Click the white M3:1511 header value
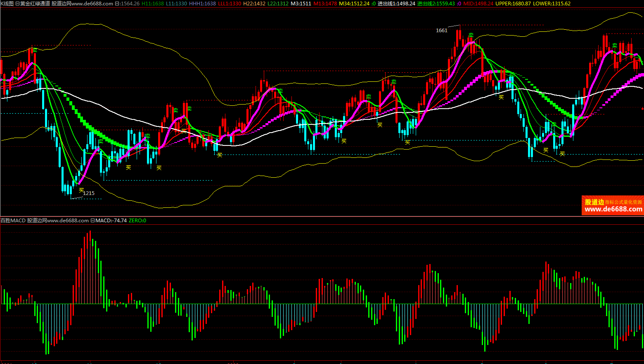The height and width of the screenshot is (364, 644). (301, 3)
